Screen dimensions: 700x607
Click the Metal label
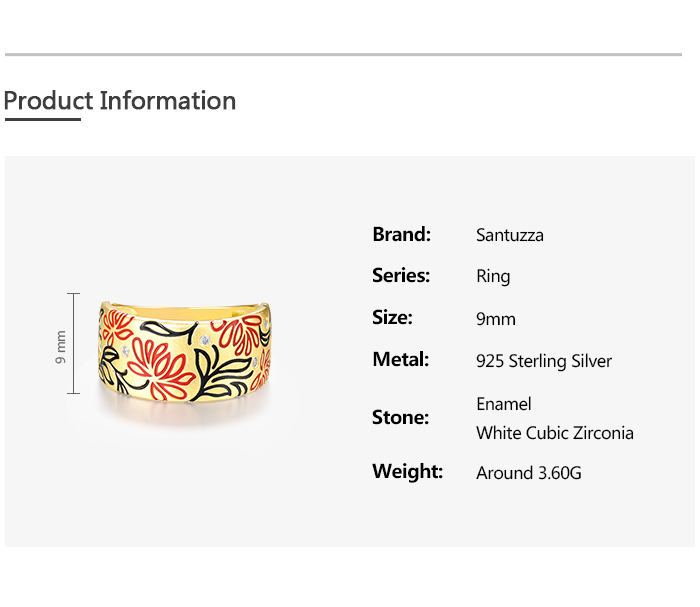pos(400,359)
